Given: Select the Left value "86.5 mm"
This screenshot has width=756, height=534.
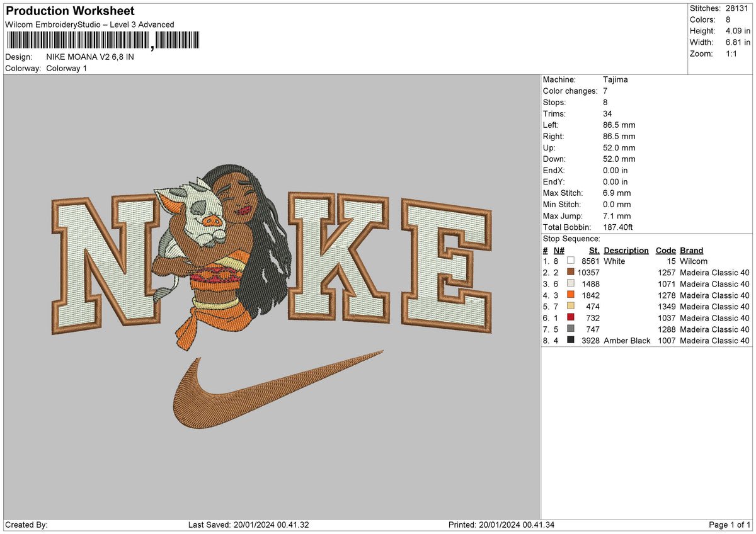Looking at the screenshot, I should [619, 125].
